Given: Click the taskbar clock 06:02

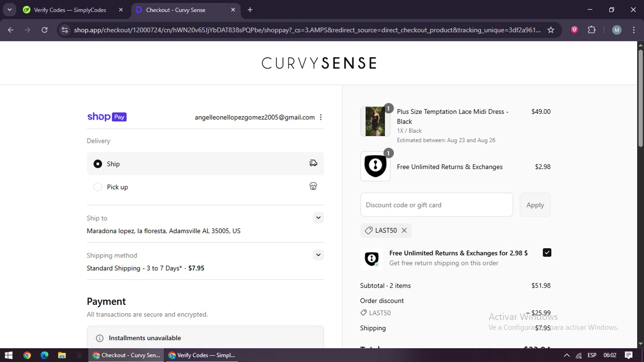Looking at the screenshot, I should tap(610, 355).
